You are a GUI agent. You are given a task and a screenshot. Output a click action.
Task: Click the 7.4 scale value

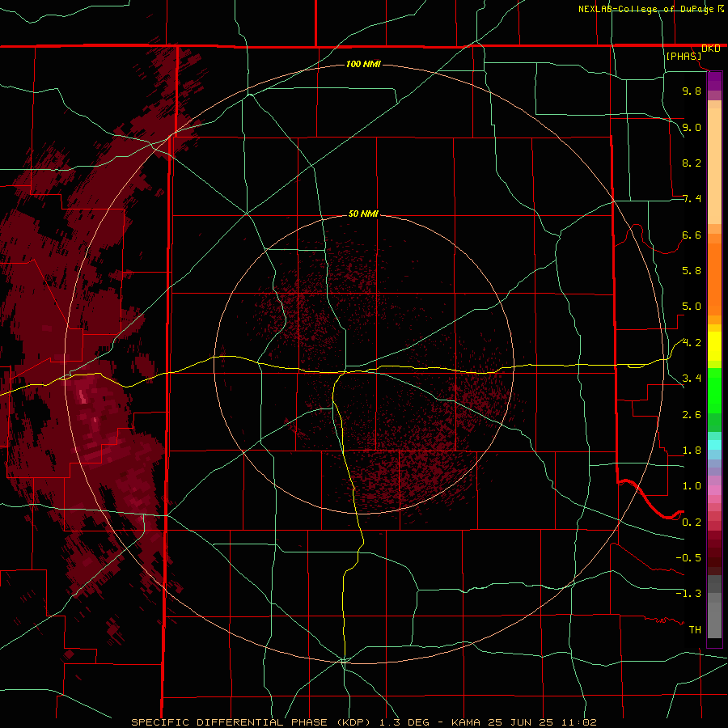(x=692, y=199)
